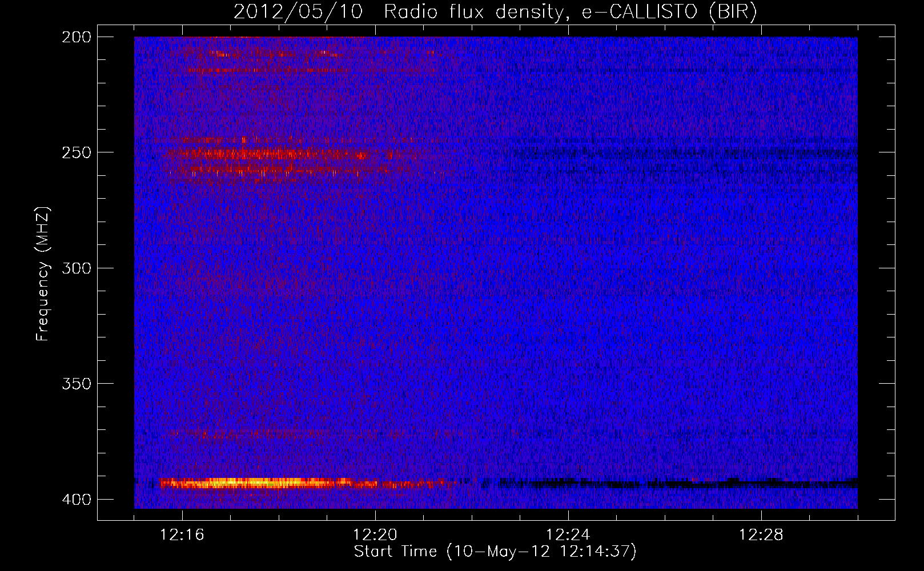Click the 12:16 time tick label

click(x=182, y=535)
